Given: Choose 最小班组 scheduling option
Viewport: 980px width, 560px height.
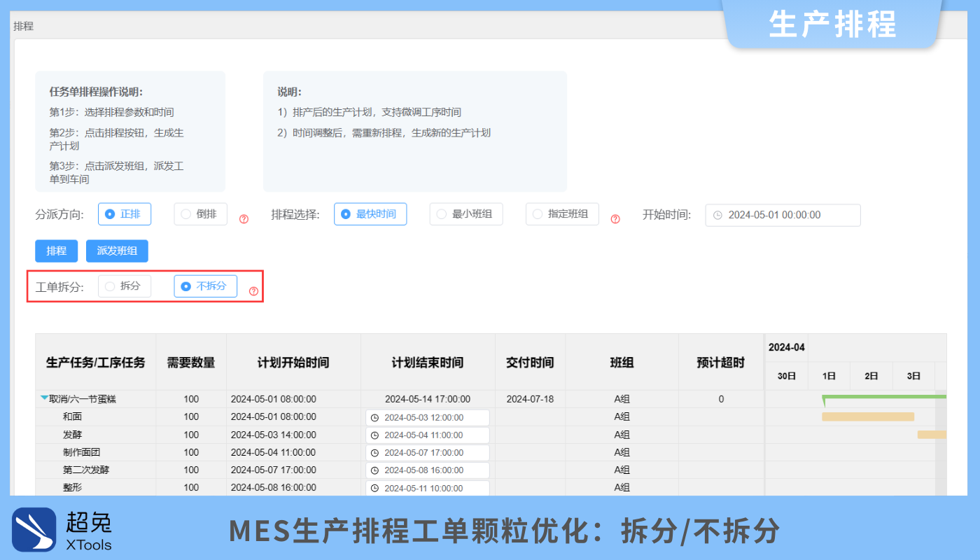Looking at the screenshot, I should 466,214.
